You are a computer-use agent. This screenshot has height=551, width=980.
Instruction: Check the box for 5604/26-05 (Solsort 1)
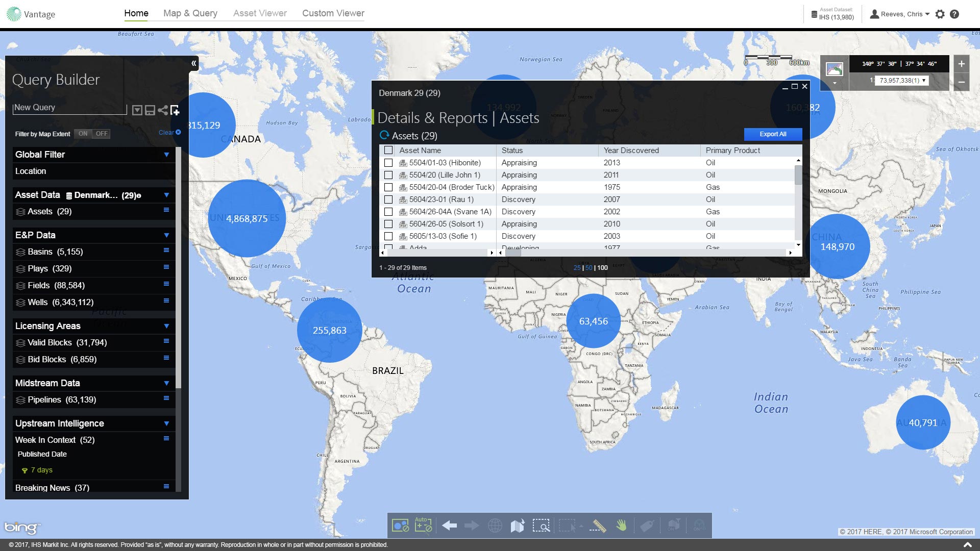(388, 224)
